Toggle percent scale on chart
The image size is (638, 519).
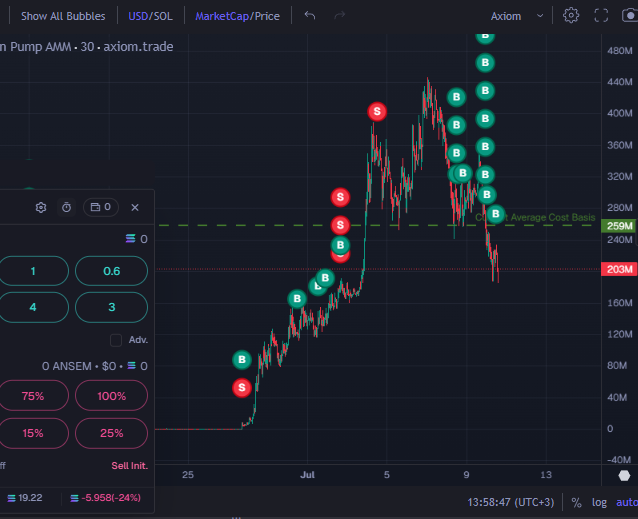(576, 503)
